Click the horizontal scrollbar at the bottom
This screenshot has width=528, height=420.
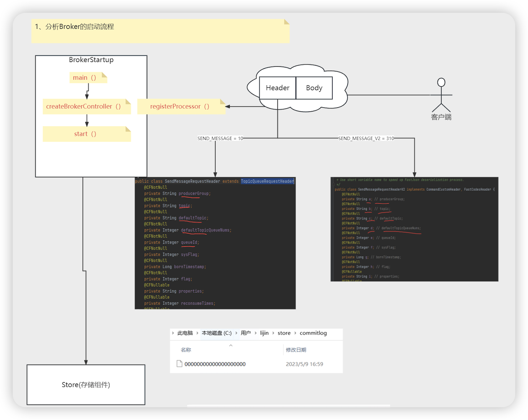(289, 405)
